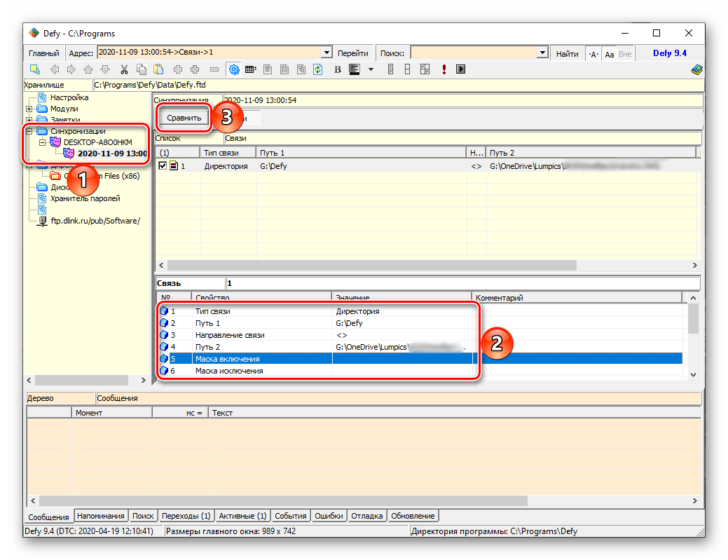The width and height of the screenshot is (728, 560).
Task: Click the scissors Cut icon in toolbar
Action: click(123, 69)
